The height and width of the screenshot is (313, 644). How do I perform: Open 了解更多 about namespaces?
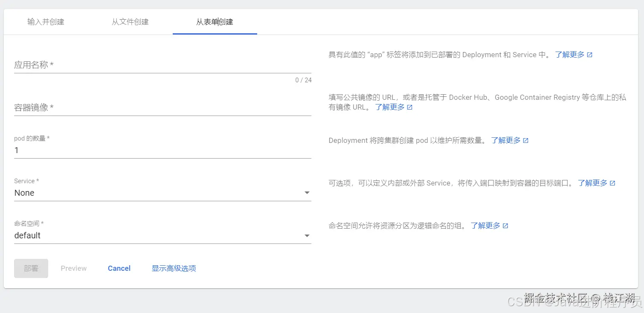[x=487, y=226]
